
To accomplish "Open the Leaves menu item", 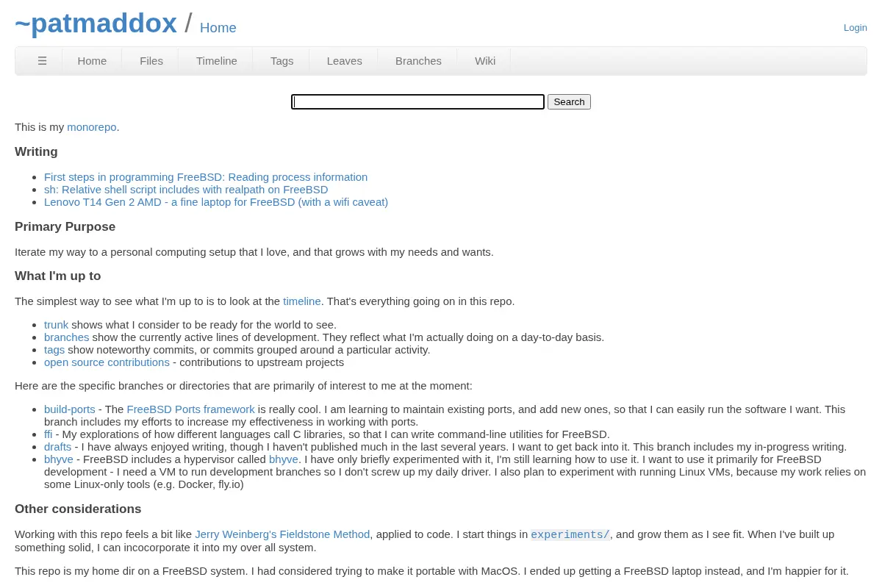I will pos(344,61).
